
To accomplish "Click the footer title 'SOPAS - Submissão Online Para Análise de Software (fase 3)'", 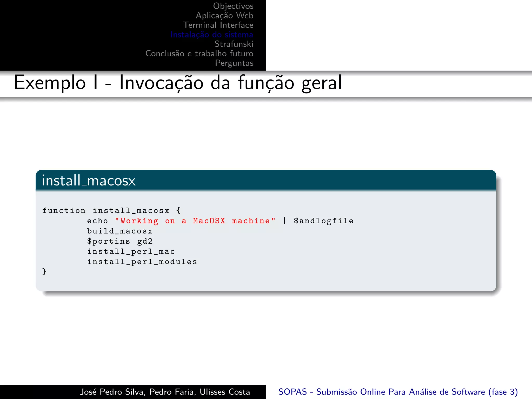I will click(398, 392).
